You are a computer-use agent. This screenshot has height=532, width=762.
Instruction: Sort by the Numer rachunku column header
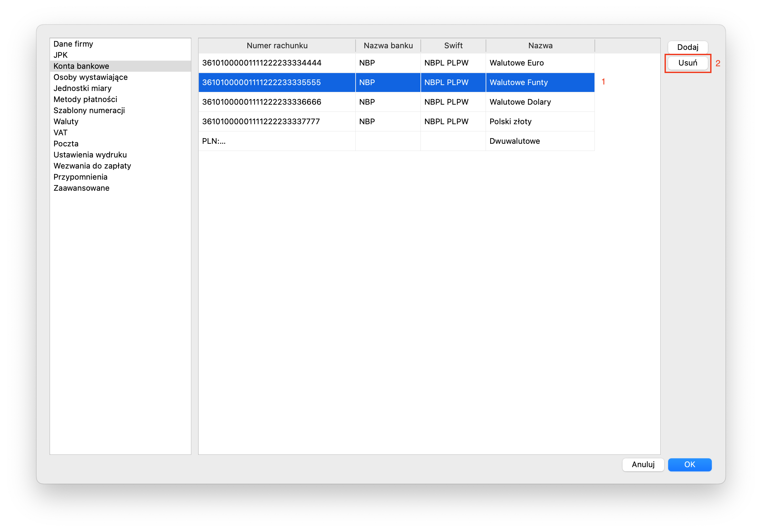(x=277, y=45)
